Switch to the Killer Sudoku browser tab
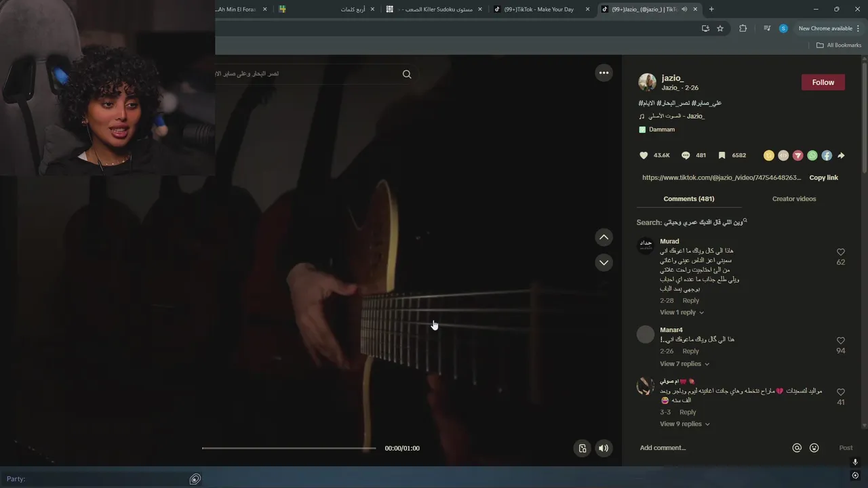Image resolution: width=868 pixels, height=488 pixels. pos(433,9)
